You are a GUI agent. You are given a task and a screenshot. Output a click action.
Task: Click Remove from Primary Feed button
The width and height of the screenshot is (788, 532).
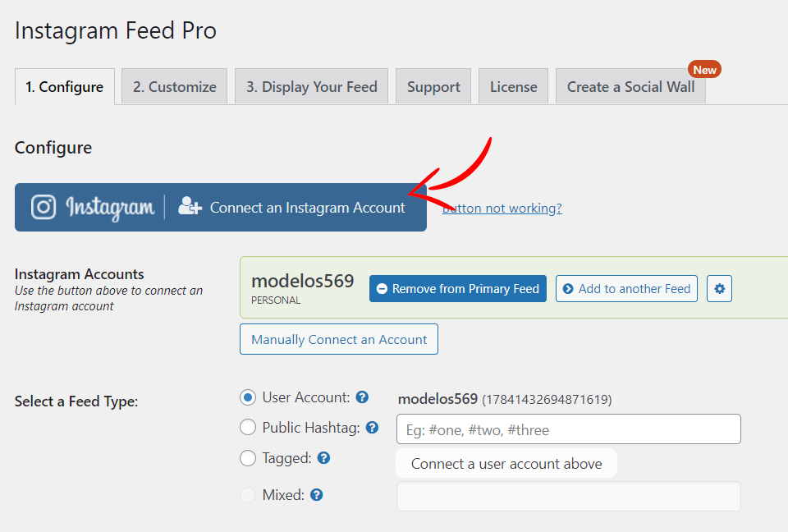click(x=458, y=289)
